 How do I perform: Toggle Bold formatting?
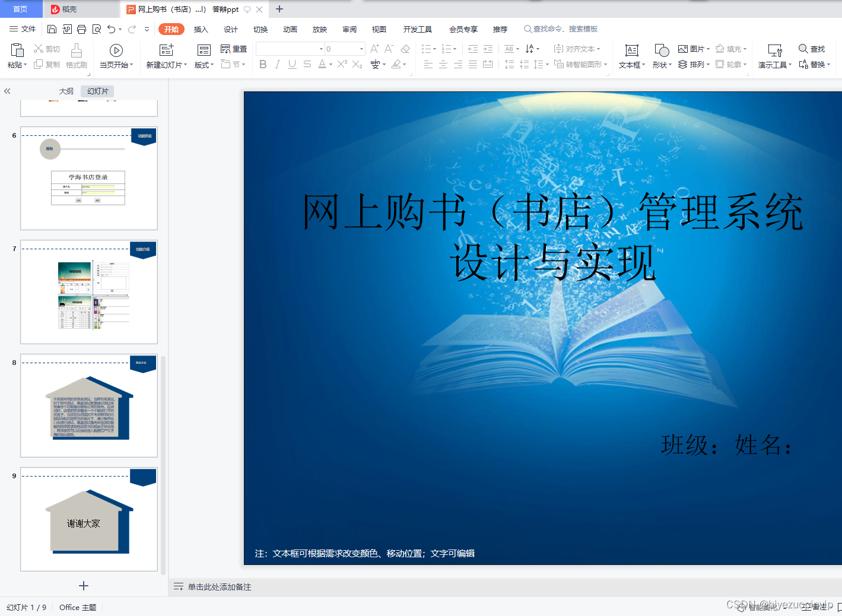263,64
